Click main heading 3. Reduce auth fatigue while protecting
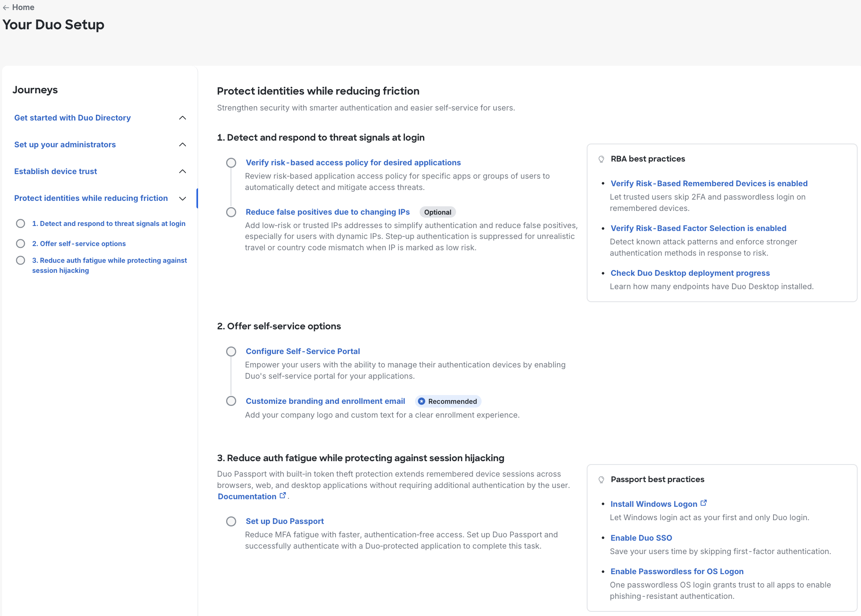861x616 pixels. 361,458
